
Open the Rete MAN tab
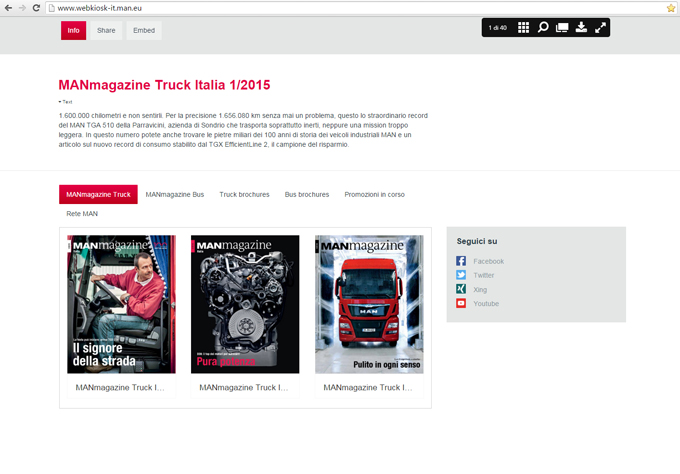coord(82,213)
